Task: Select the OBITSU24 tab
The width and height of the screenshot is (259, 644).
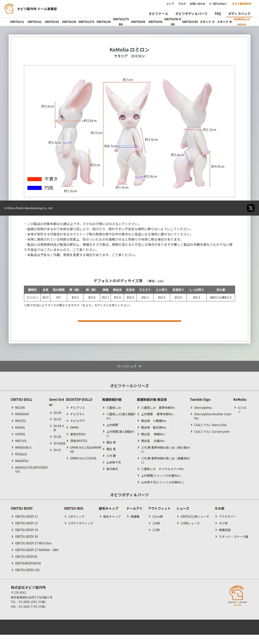Action: [52, 22]
